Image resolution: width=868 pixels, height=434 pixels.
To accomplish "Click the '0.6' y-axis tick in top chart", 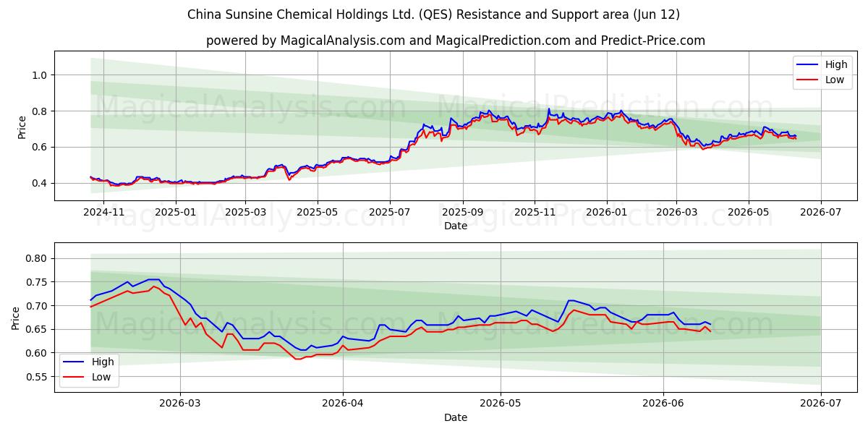I will point(40,147).
